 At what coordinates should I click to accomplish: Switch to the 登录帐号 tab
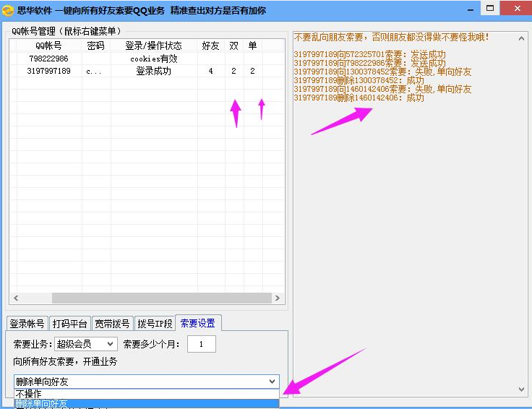click(x=27, y=324)
